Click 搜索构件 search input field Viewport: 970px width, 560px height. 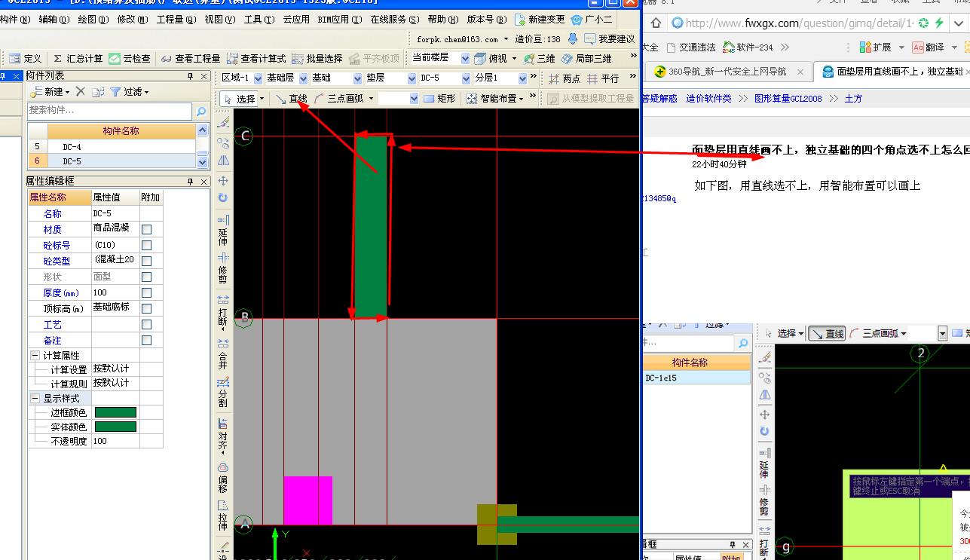(x=110, y=111)
